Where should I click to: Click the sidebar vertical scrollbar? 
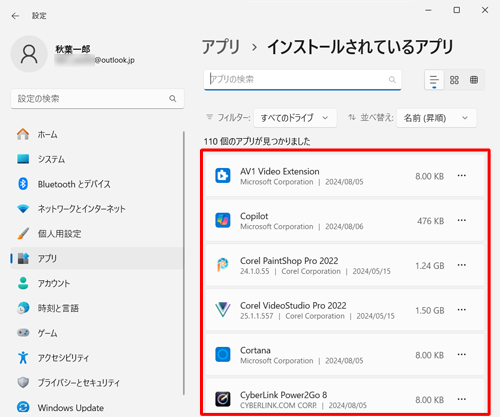click(x=184, y=263)
